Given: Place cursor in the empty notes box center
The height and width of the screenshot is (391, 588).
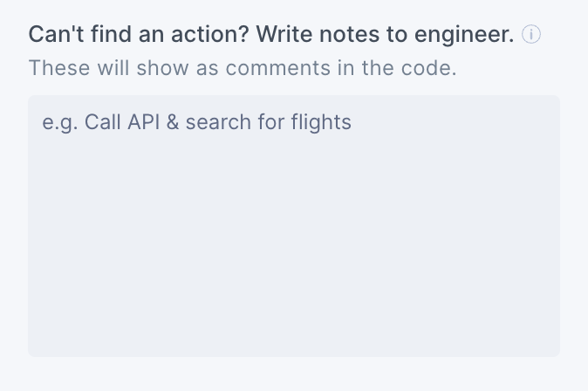Looking at the screenshot, I should 294,226.
